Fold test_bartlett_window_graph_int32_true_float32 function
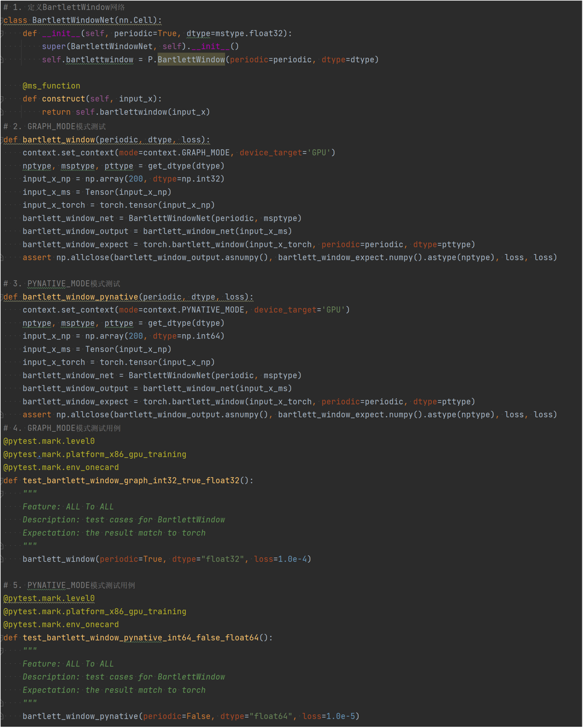Screen dimensions: 583x728 pos(2,481)
